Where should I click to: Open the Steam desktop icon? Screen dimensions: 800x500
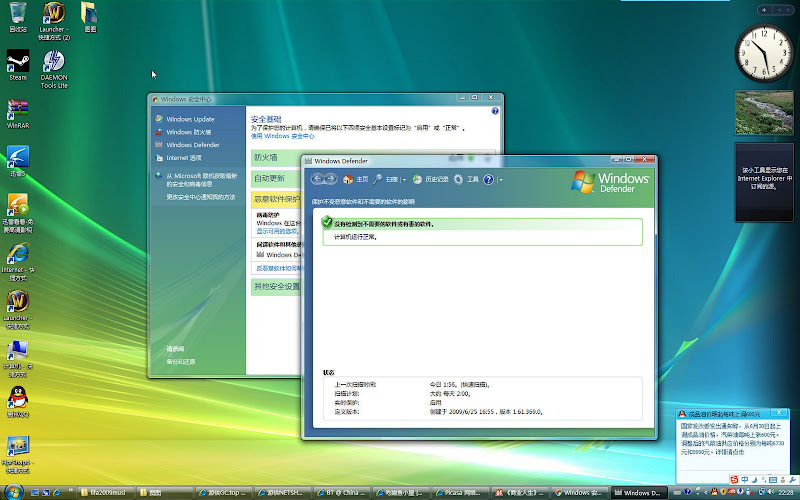click(18, 65)
